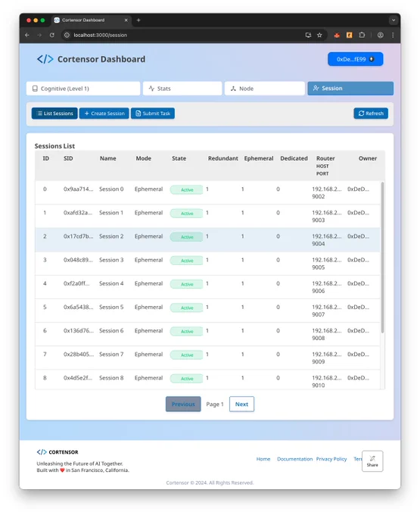Open the browser three-dot menu

pos(393,35)
